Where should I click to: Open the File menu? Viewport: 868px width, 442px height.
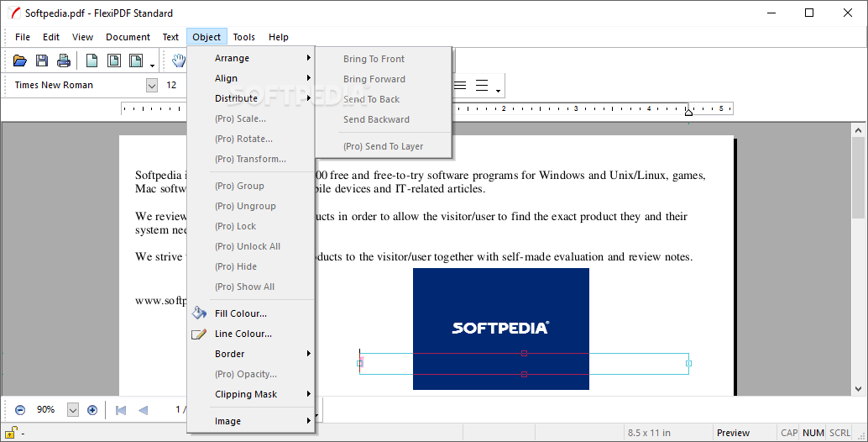(x=23, y=37)
